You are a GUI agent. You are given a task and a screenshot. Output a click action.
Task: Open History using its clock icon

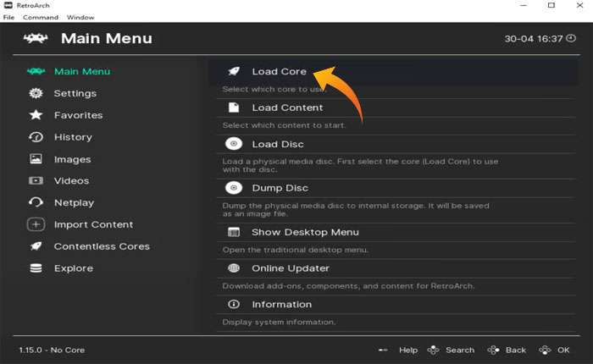click(36, 137)
